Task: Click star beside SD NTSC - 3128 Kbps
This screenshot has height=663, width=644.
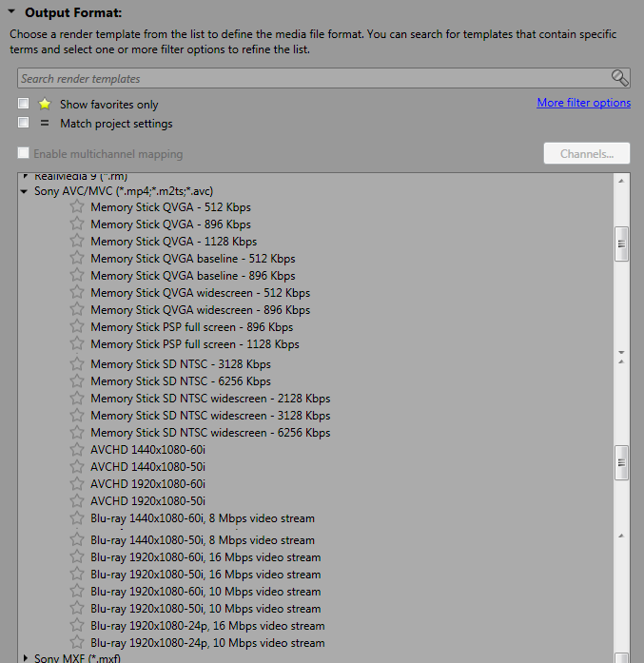Action: pos(77,363)
